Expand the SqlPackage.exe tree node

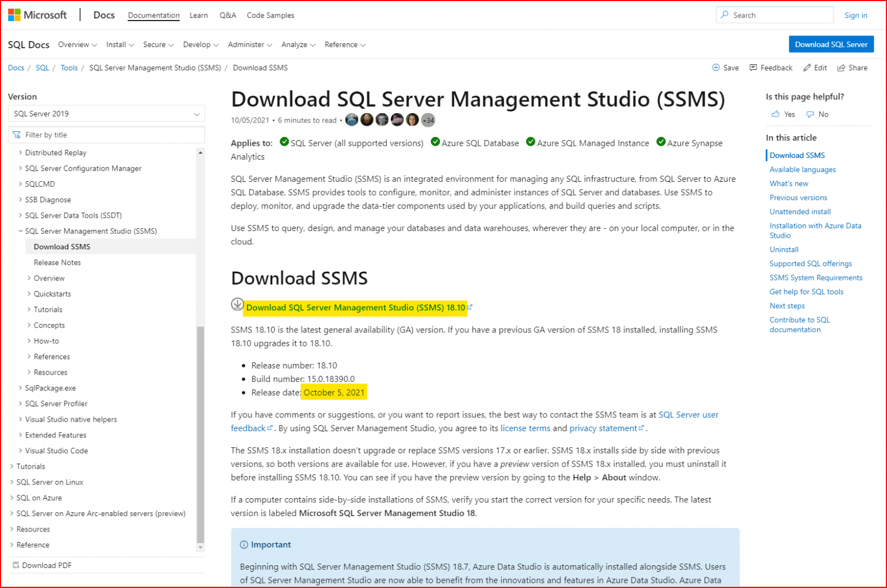[21, 388]
